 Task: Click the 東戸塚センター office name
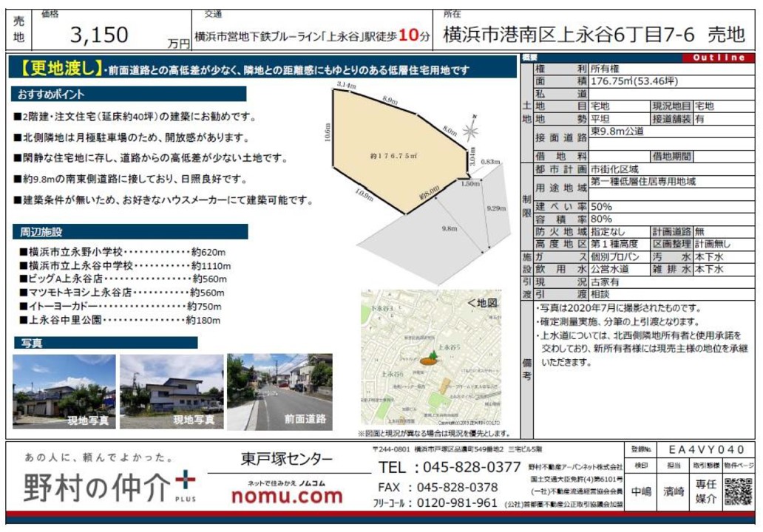pos(287,460)
